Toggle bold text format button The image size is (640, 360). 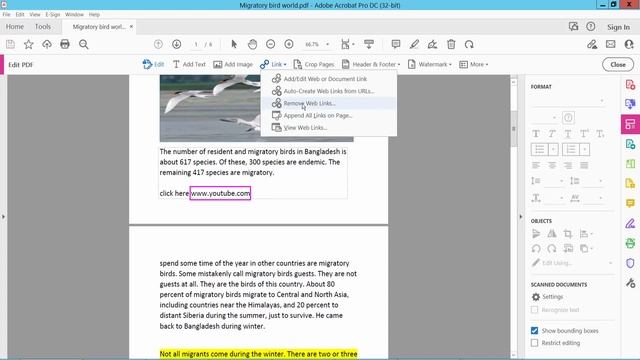(536, 134)
